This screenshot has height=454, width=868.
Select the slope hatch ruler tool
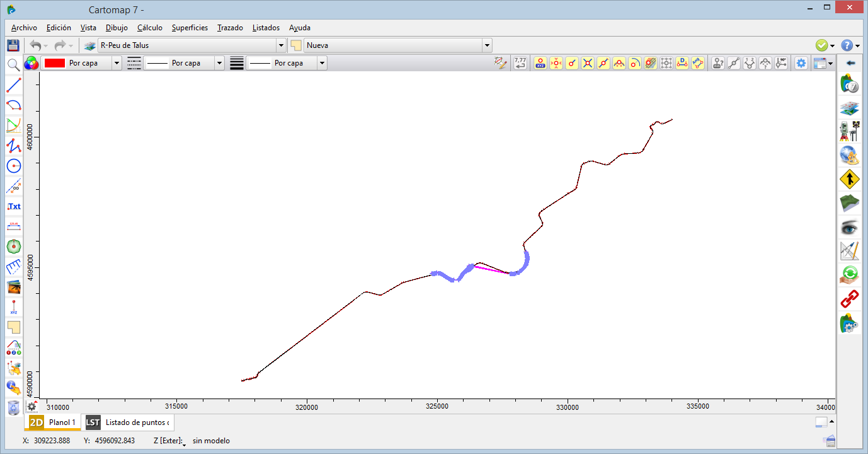coord(14,267)
